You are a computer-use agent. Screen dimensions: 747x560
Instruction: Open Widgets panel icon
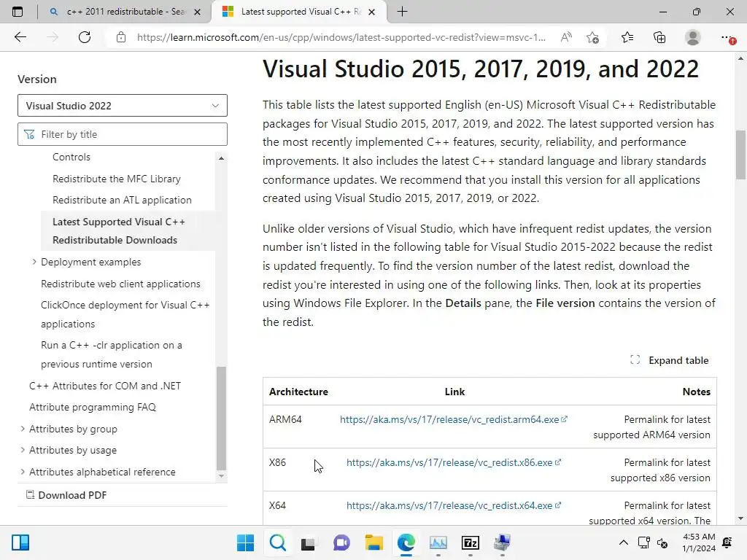coord(20,542)
